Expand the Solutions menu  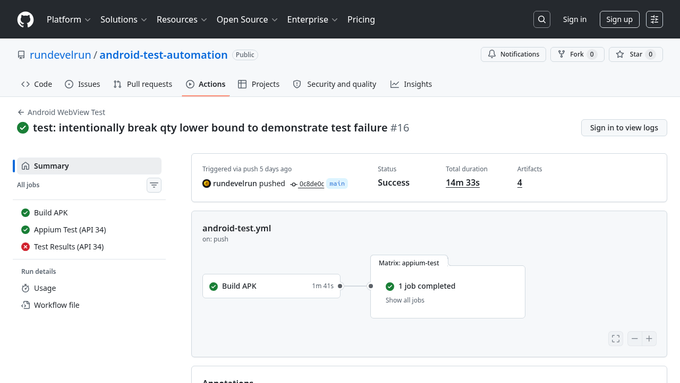(124, 20)
